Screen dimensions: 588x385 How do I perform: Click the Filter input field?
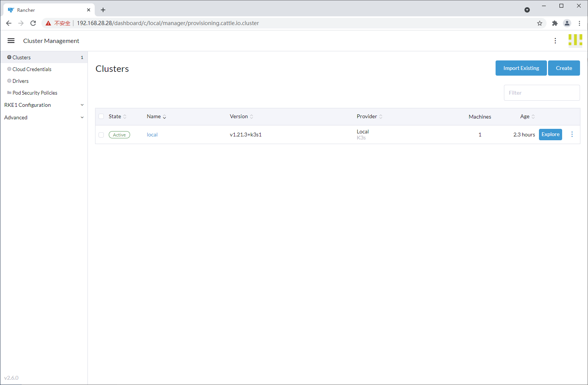coord(542,93)
